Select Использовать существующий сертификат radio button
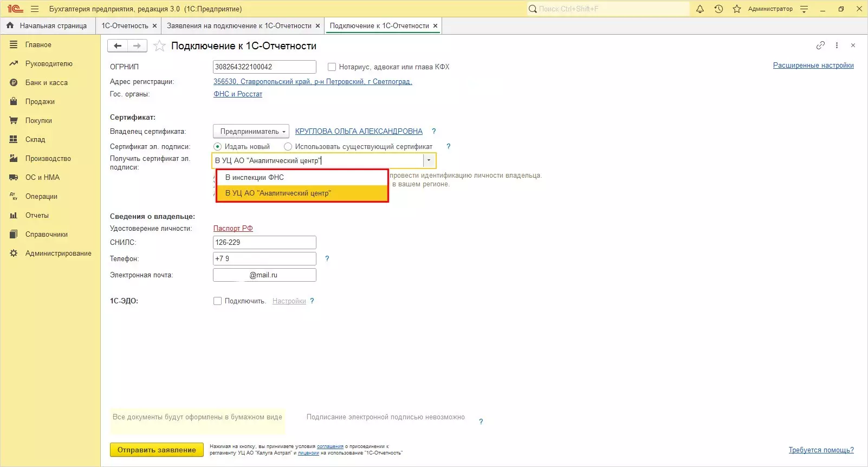Image resolution: width=868 pixels, height=467 pixels. coord(288,146)
